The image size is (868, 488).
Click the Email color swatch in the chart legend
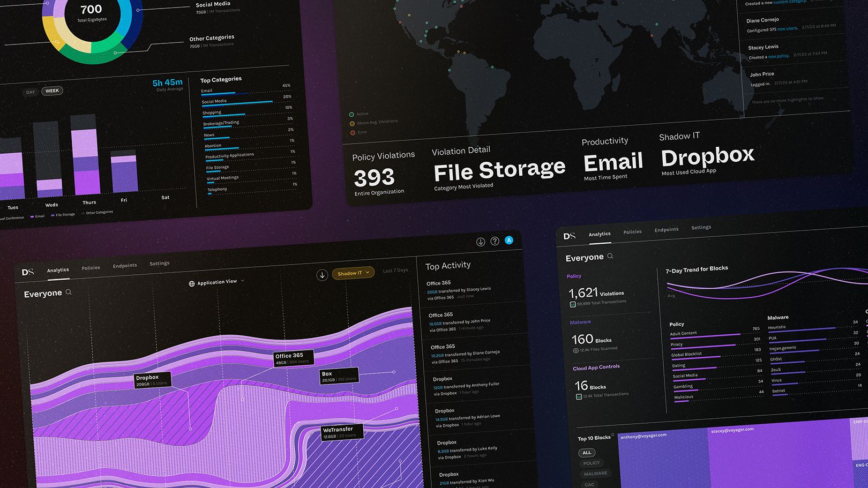pyautogui.click(x=33, y=216)
